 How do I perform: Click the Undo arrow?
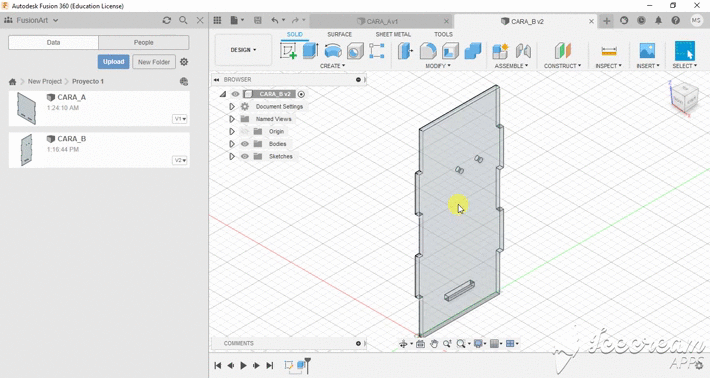coord(275,20)
